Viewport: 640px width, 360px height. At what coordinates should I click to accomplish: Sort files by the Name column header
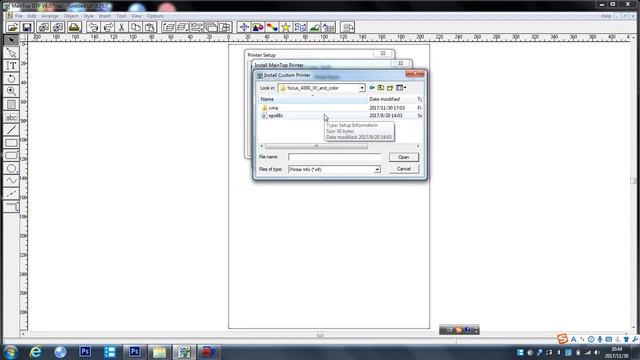tap(313, 99)
